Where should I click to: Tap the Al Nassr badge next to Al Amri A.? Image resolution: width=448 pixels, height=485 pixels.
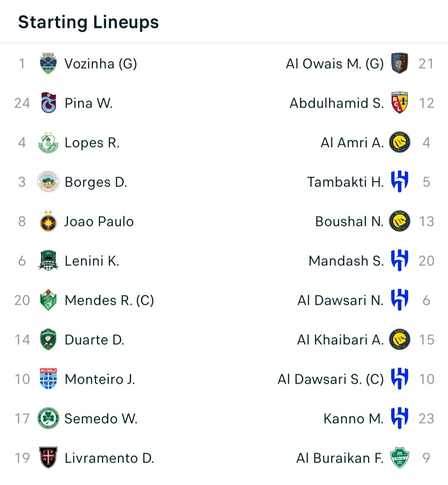[399, 142]
